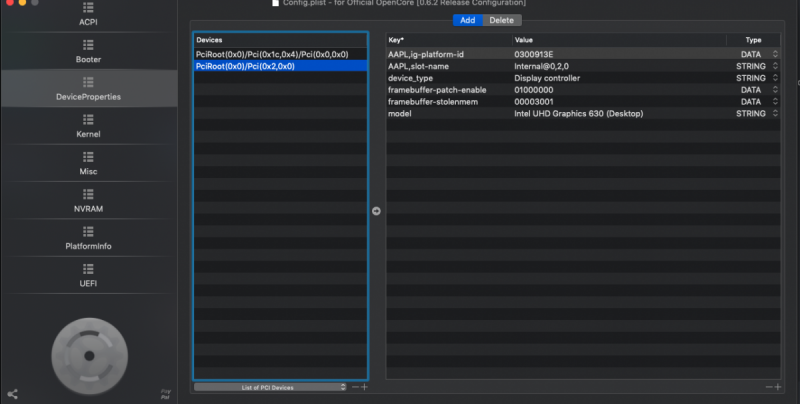Click the share icon at bottom left
Screen dimensions: 800x404
click(12, 394)
